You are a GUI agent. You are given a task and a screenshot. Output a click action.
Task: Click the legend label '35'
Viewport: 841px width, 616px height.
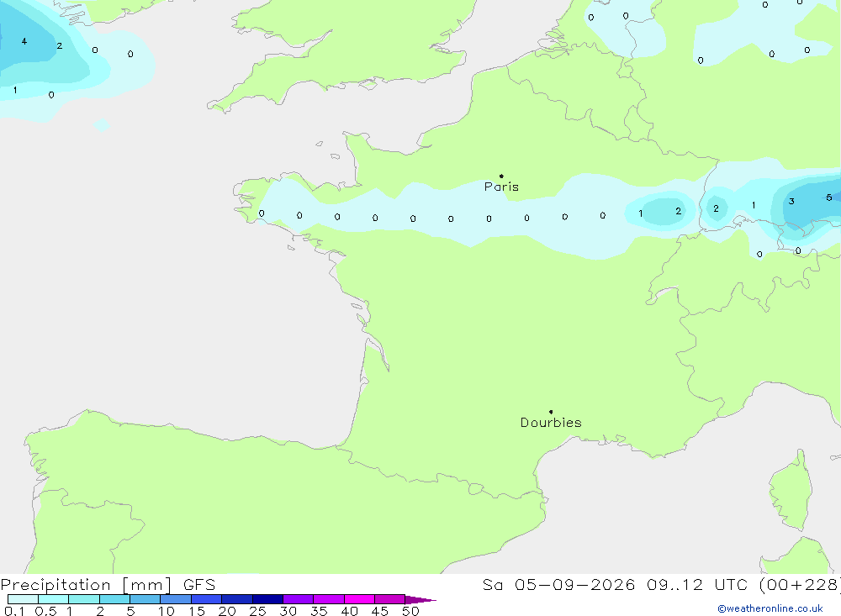319,611
